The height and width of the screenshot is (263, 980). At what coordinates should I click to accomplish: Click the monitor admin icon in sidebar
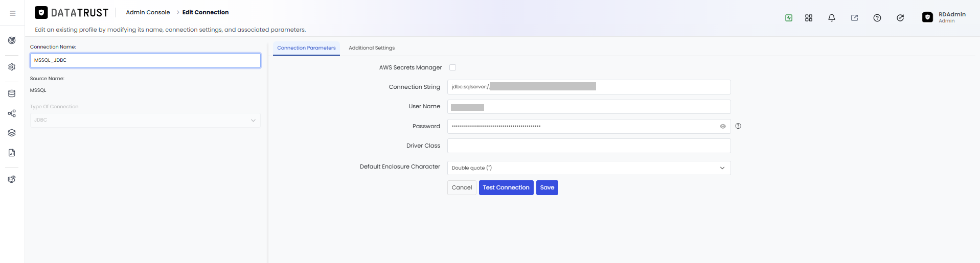point(12,179)
